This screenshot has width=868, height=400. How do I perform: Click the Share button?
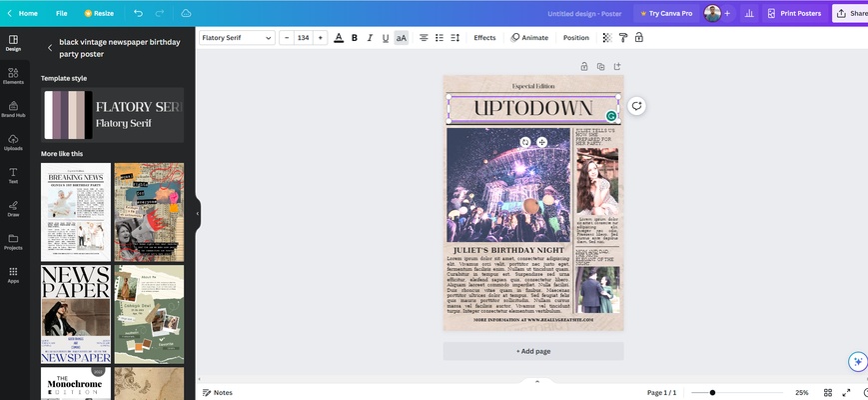[850, 13]
